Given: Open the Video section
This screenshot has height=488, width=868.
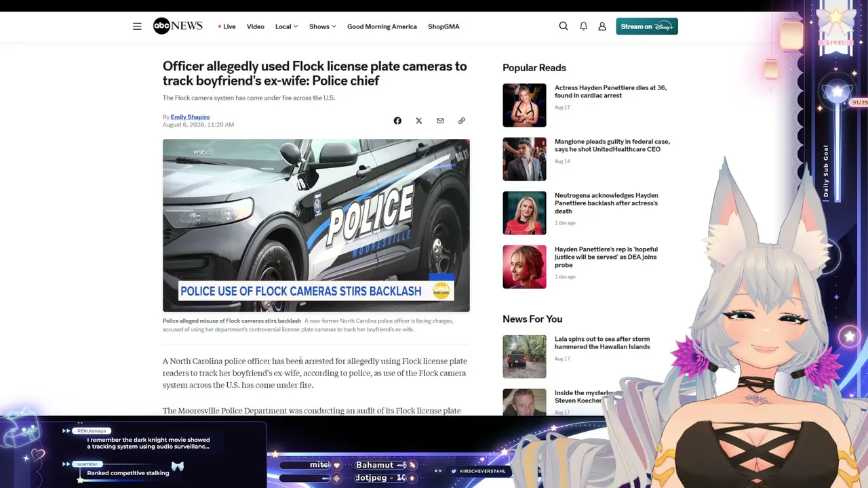Looking at the screenshot, I should point(256,26).
